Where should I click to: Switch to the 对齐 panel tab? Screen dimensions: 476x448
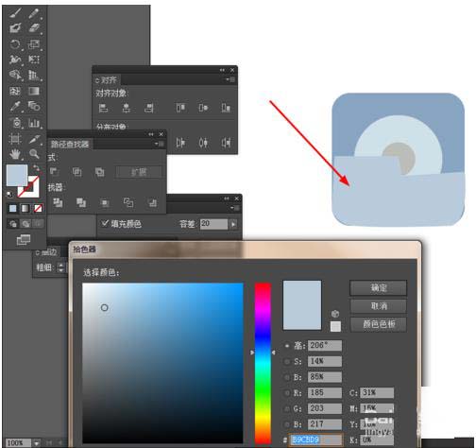pos(107,80)
